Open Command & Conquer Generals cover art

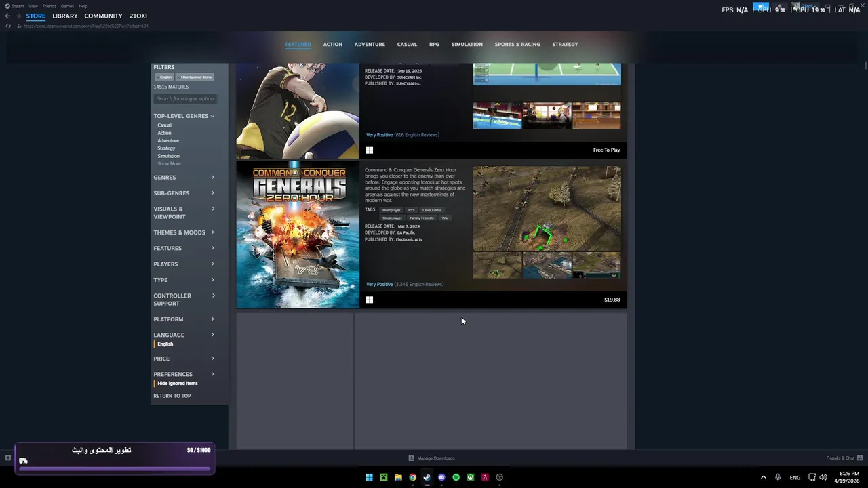coord(298,234)
